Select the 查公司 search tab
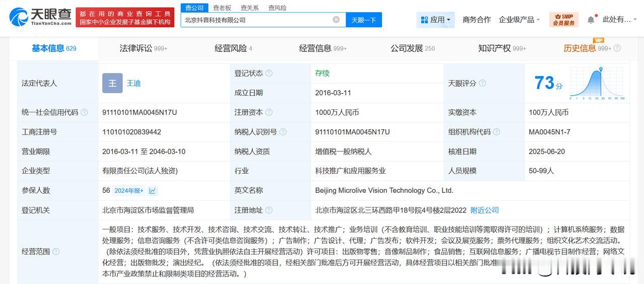Image resolution: width=644 pixels, height=284 pixels. 194,8
